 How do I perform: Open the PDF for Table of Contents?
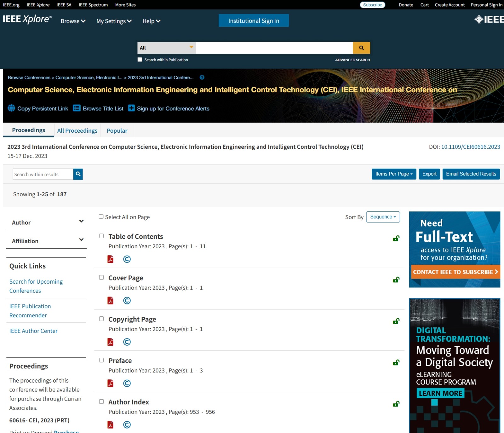pos(110,259)
